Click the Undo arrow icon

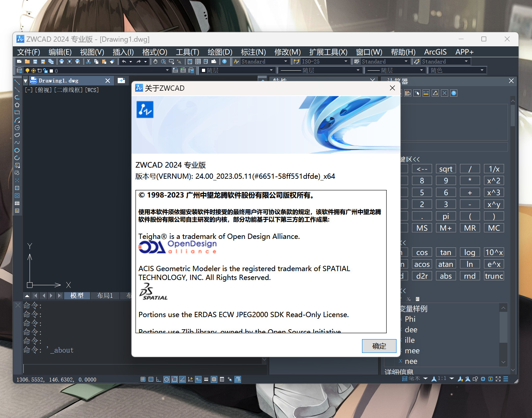click(x=124, y=61)
